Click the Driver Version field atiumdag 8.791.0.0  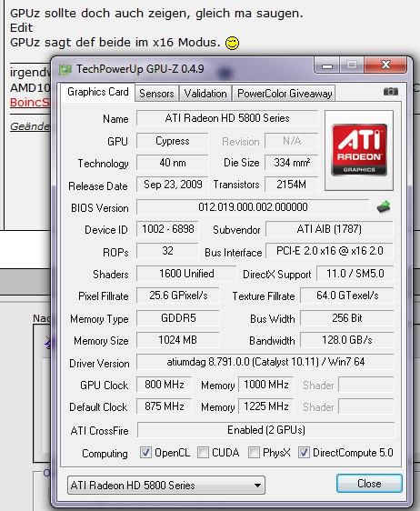pyautogui.click(x=265, y=362)
